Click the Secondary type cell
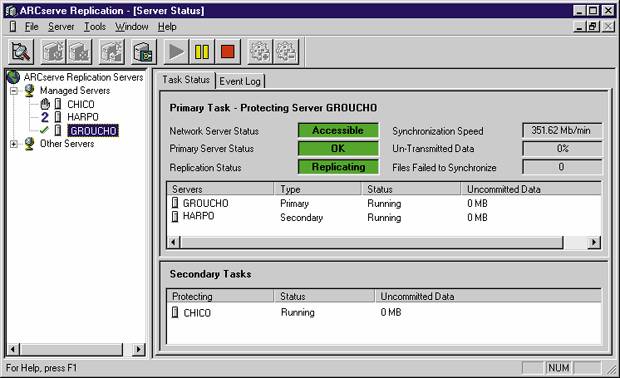The width and height of the screenshot is (620, 378). click(302, 217)
